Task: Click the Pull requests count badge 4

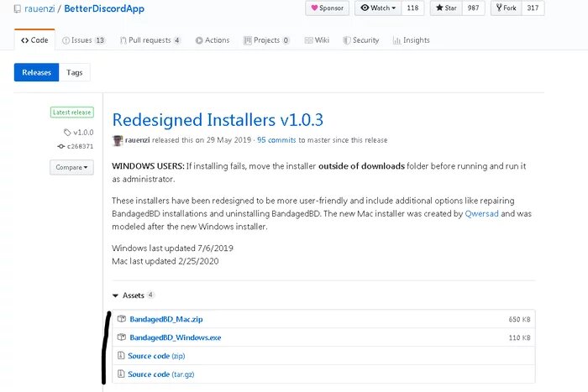Action: pyautogui.click(x=177, y=40)
